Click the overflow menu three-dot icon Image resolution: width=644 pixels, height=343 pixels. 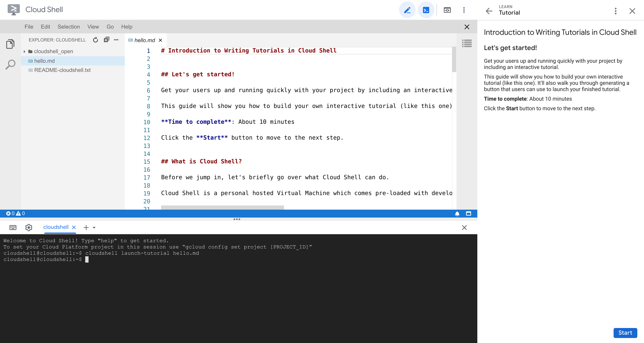pos(464,10)
